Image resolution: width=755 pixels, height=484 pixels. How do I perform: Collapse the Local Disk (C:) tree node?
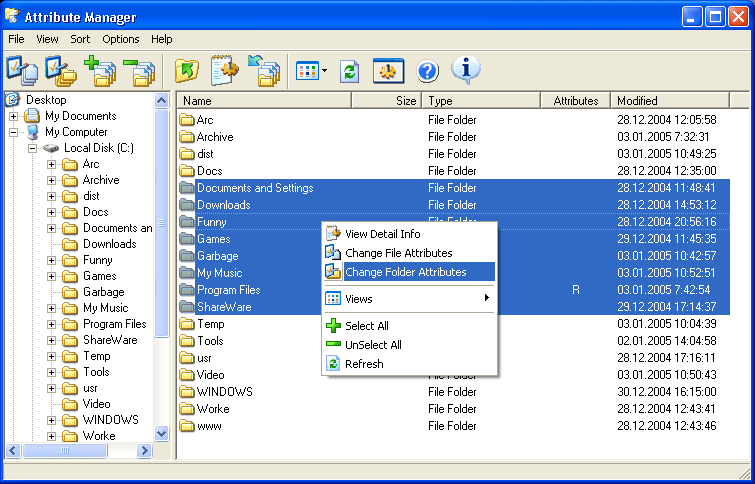[x=33, y=148]
